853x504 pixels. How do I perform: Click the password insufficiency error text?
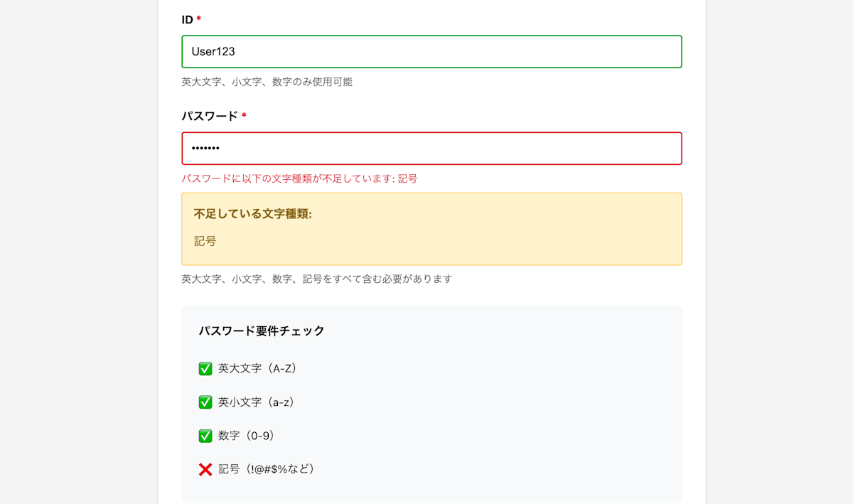pyautogui.click(x=299, y=178)
